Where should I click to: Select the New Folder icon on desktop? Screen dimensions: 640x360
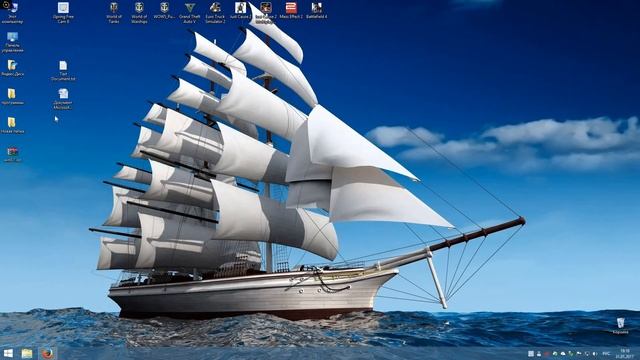pos(12,126)
